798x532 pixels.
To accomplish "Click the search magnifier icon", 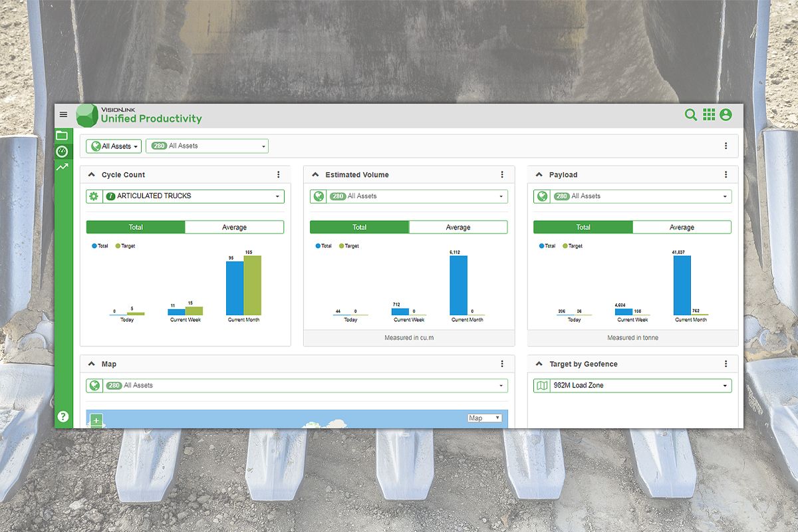I will [x=691, y=115].
